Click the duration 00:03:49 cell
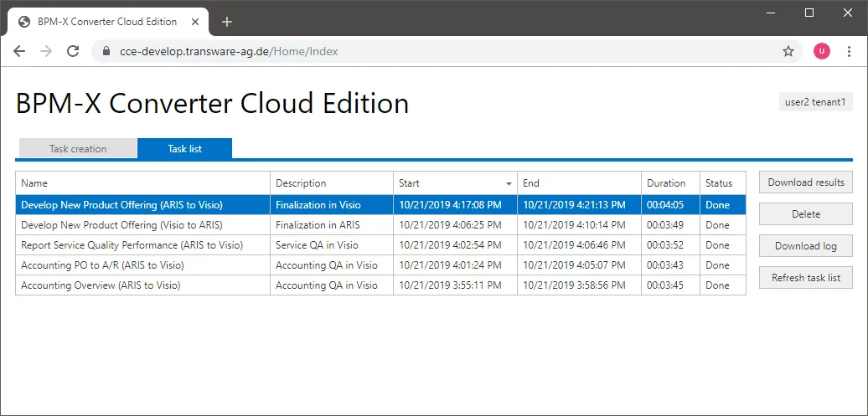Screen dimensions: 868x416 (x=670, y=225)
